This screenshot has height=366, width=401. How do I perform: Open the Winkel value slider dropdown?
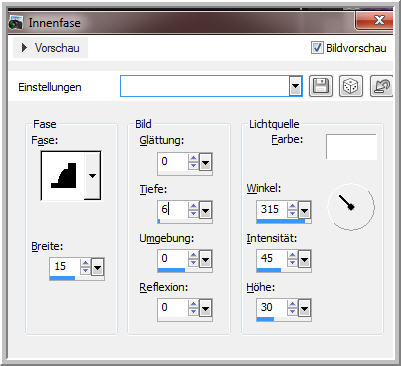coord(304,211)
